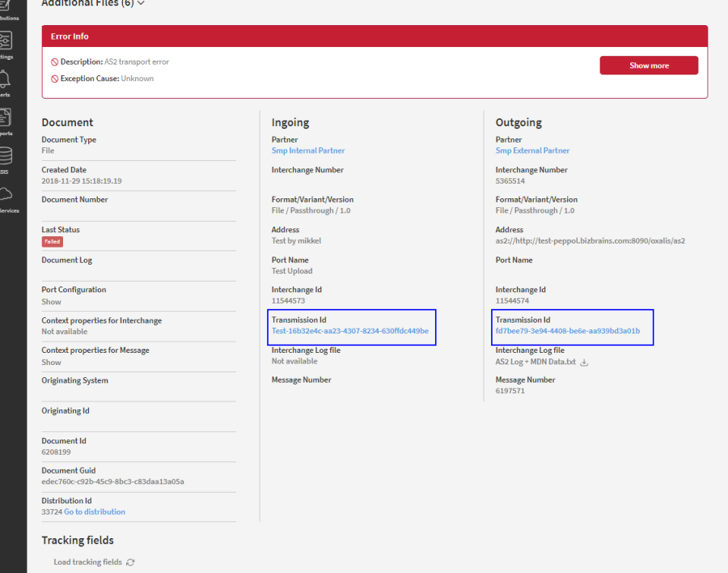Viewport: 728px width, 573px height.
Task: Open the Smp External Partner link
Action: 532,151
